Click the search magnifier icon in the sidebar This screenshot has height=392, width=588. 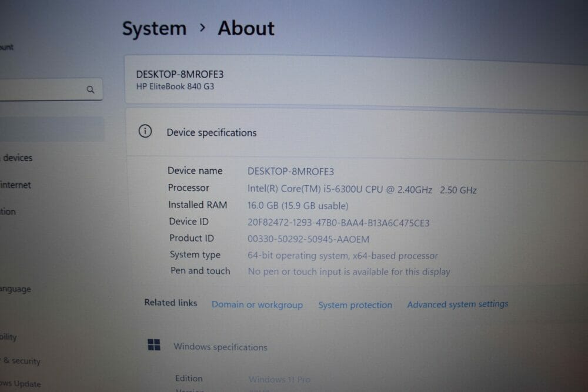91,89
